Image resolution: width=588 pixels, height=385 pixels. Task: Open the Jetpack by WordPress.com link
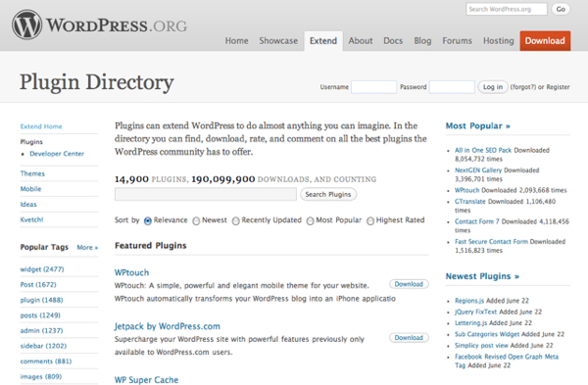pyautogui.click(x=168, y=326)
